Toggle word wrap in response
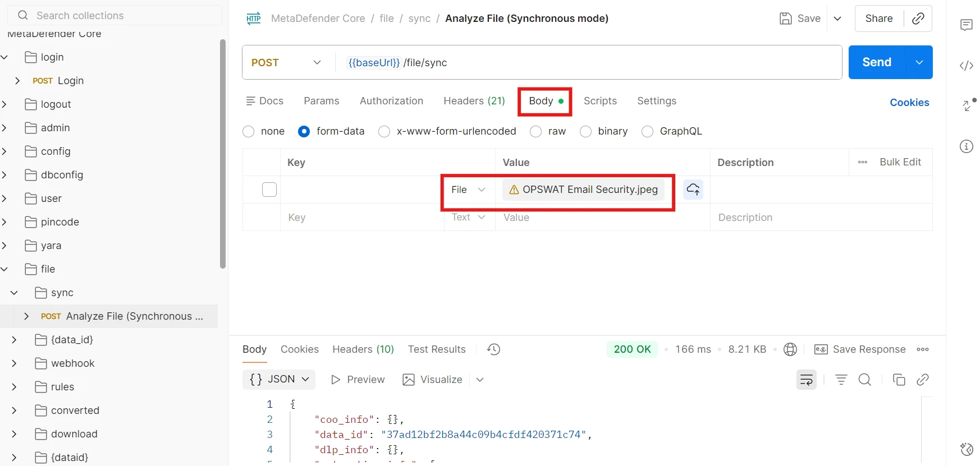Image resolution: width=980 pixels, height=466 pixels. click(x=806, y=380)
